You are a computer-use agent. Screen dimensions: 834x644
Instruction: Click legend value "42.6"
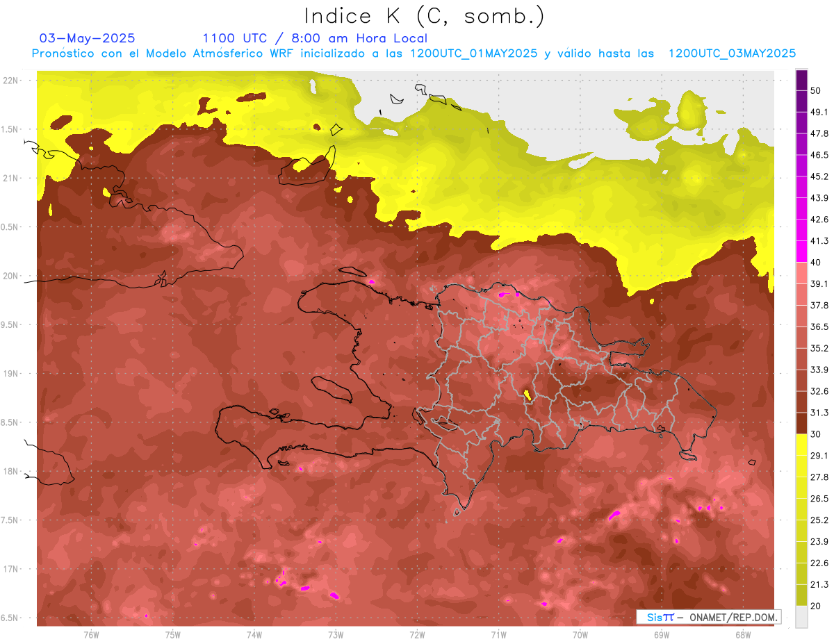coord(819,220)
